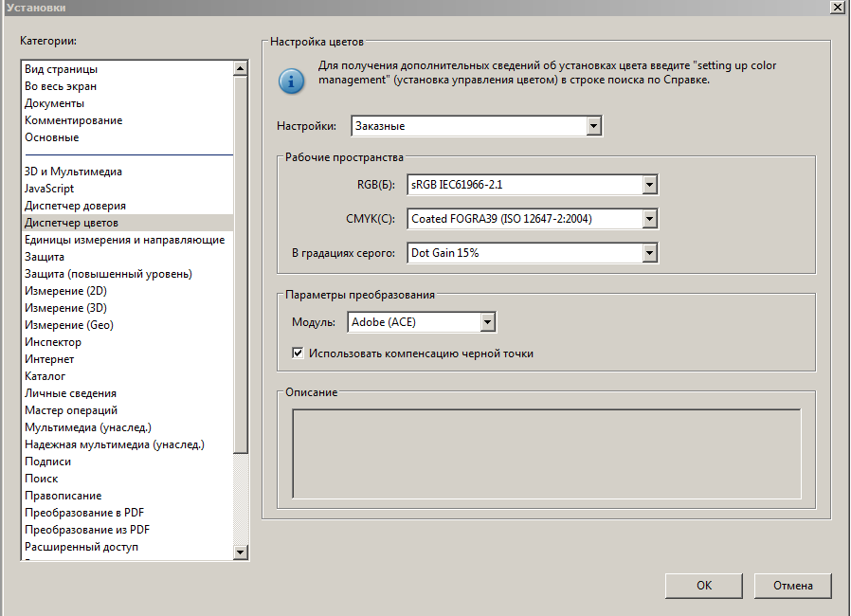Toggle black point compensation checkbox
Image resolution: width=851 pixels, height=616 pixels.
[299, 353]
